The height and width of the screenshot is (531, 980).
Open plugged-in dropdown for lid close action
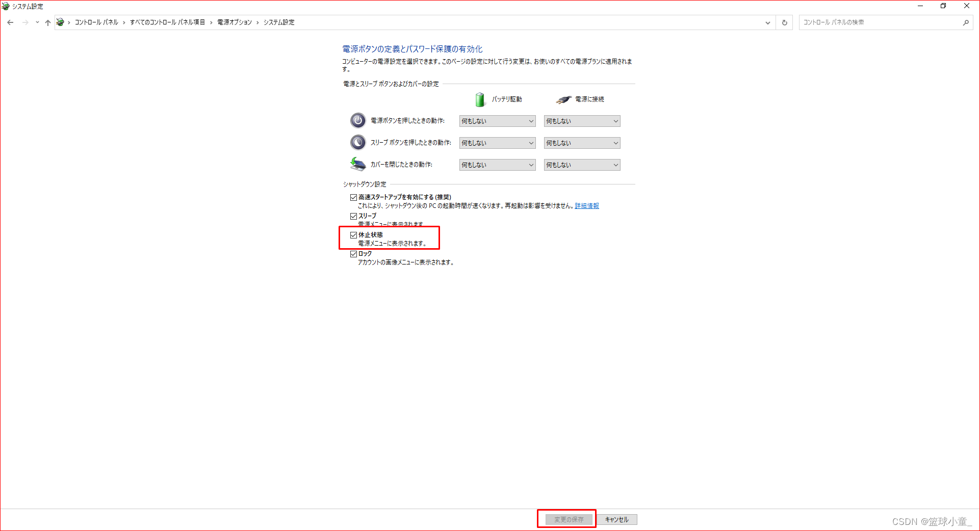tap(582, 165)
